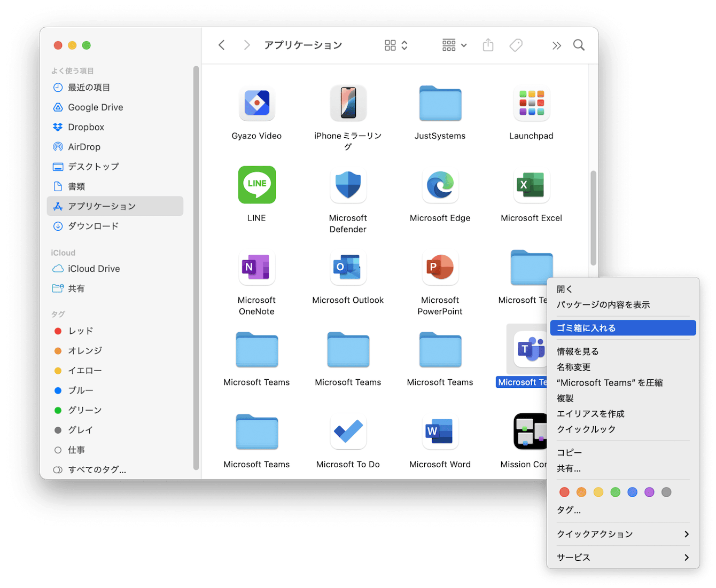
Task: Filter by the レッド tag
Action: 115,331
